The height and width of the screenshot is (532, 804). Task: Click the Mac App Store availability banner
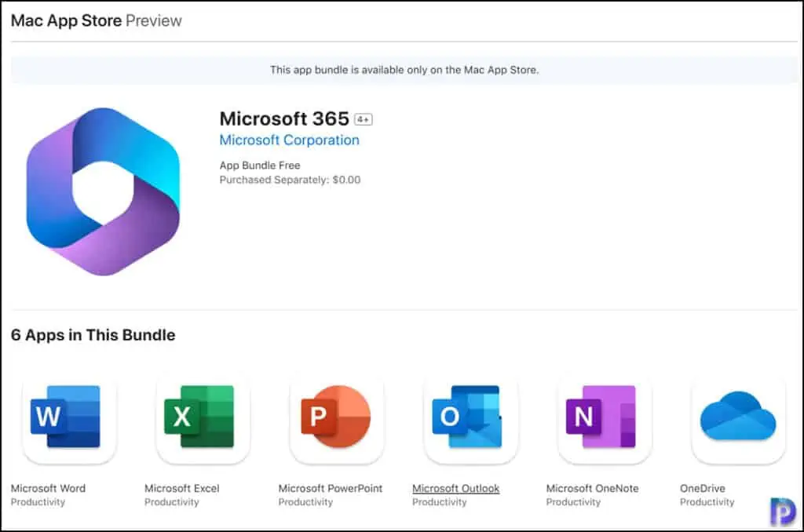coord(404,70)
